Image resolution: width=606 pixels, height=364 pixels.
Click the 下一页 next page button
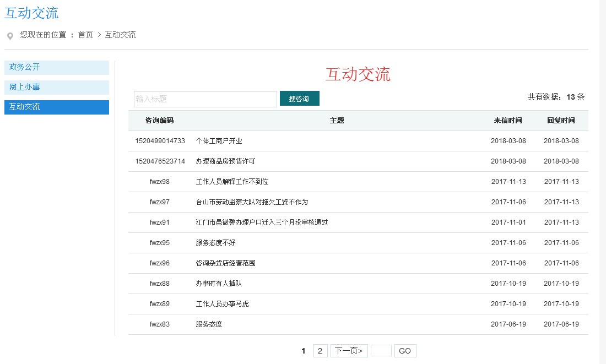[349, 351]
